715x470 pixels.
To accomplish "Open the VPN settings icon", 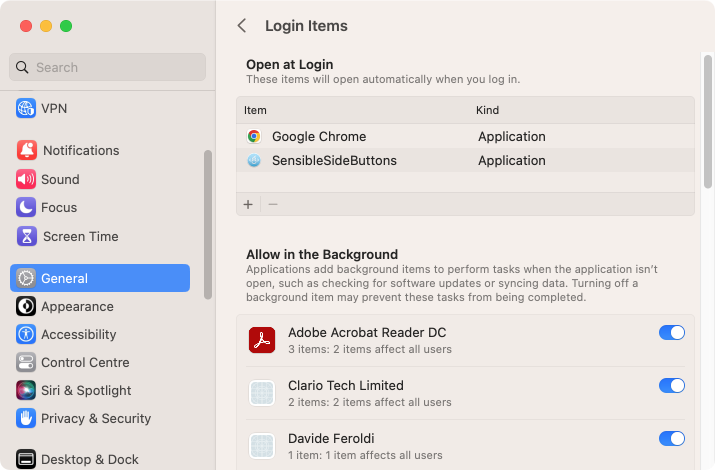I will click(x=26, y=108).
